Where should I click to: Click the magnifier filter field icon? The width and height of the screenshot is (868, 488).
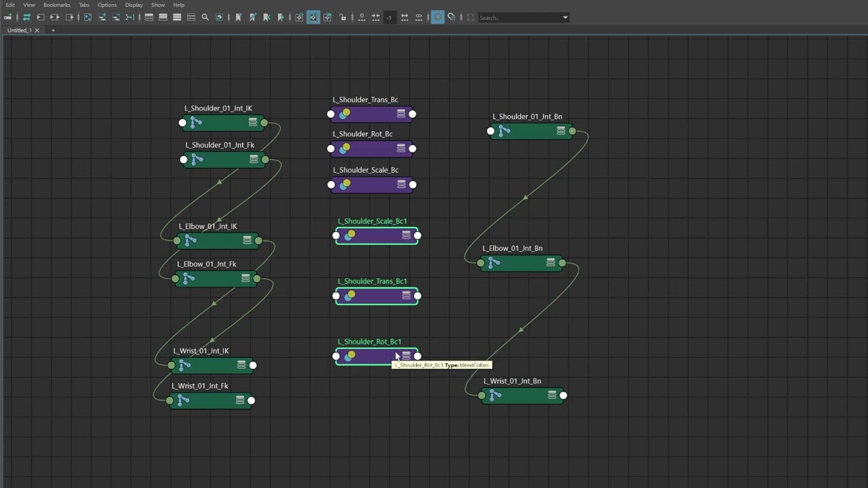click(205, 17)
